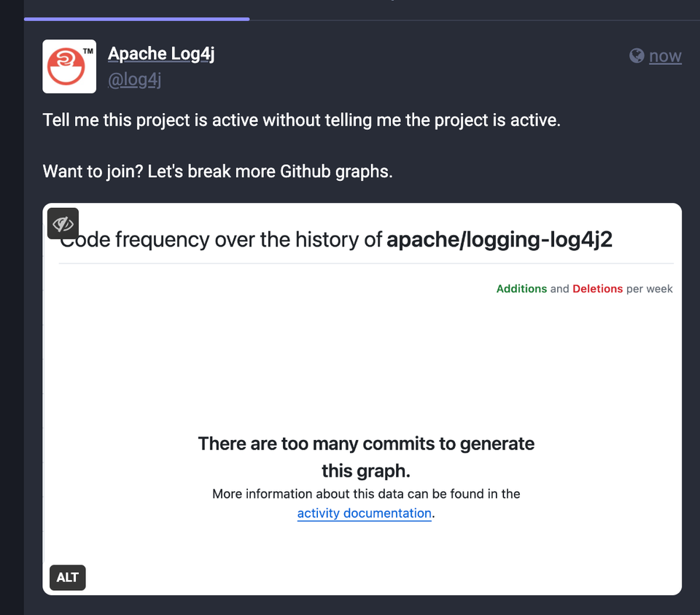Viewport: 700px width, 615px height.
Task: Show the image description via ALT badge
Action: click(x=67, y=578)
